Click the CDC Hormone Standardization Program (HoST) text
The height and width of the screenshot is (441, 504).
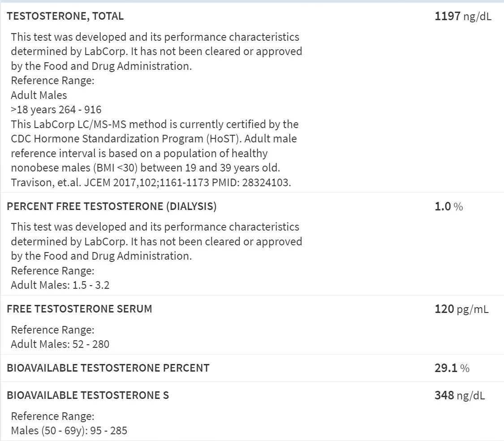[x=126, y=139]
